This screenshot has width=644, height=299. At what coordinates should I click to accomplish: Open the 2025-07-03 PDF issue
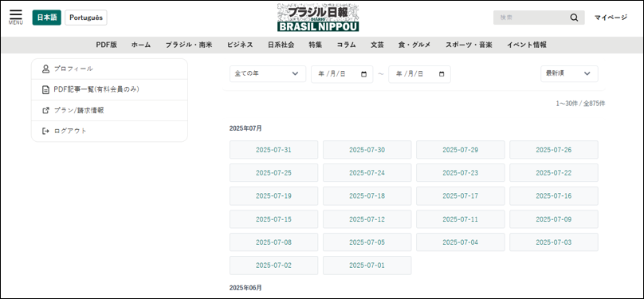tap(554, 242)
